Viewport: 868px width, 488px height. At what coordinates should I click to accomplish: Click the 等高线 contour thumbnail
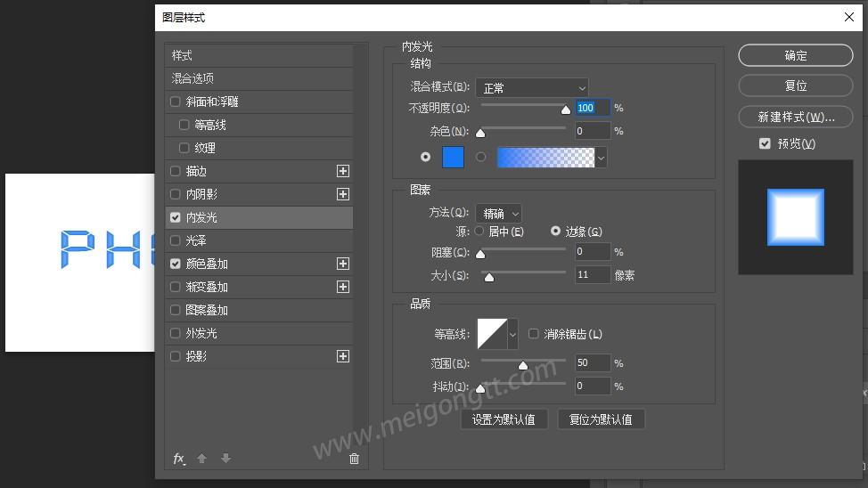(492, 334)
